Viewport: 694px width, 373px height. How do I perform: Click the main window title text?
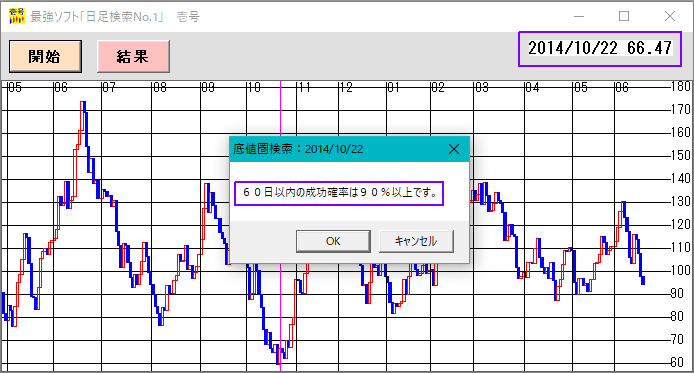click(x=115, y=17)
